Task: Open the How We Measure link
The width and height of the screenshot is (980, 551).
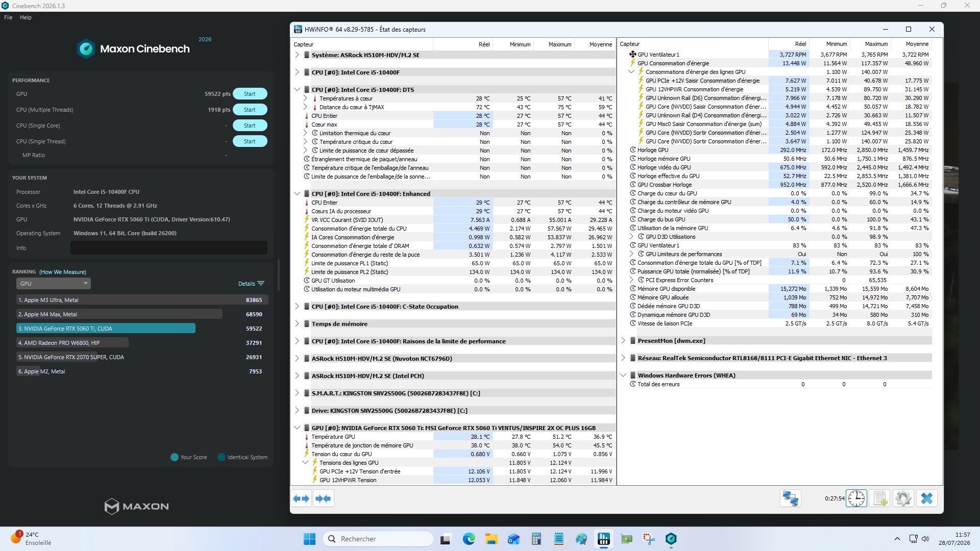Action: [63, 272]
